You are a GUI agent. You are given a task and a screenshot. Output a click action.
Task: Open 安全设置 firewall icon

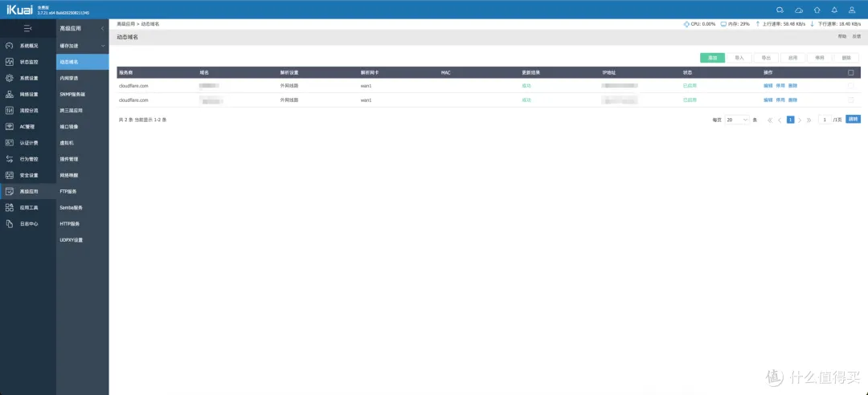click(10, 175)
